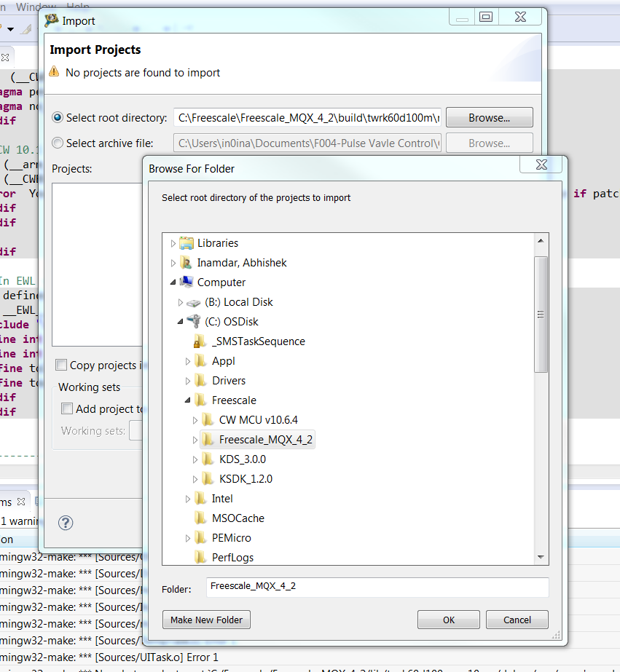Click the PEMicro folder icon
The image size is (620, 672).
[200, 538]
